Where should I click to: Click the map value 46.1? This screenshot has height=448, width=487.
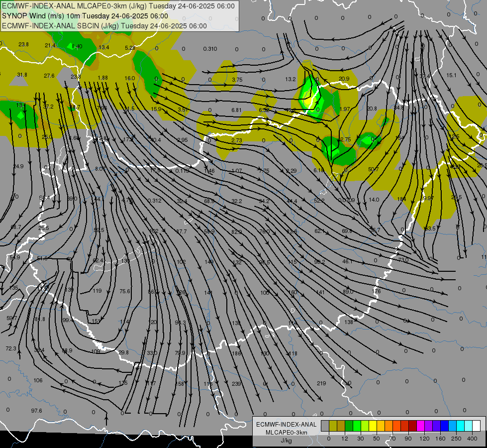(x=347, y=261)
